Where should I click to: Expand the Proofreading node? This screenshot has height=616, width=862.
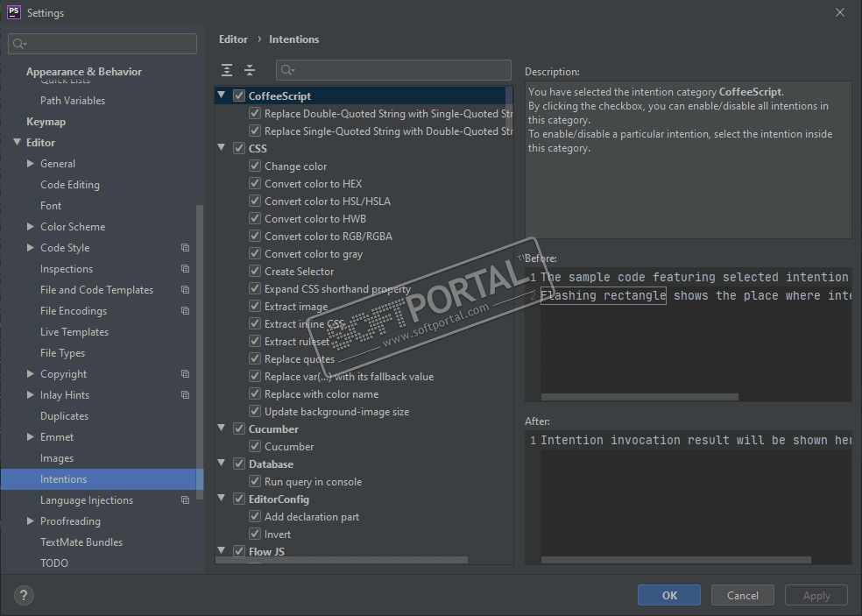pos(31,520)
